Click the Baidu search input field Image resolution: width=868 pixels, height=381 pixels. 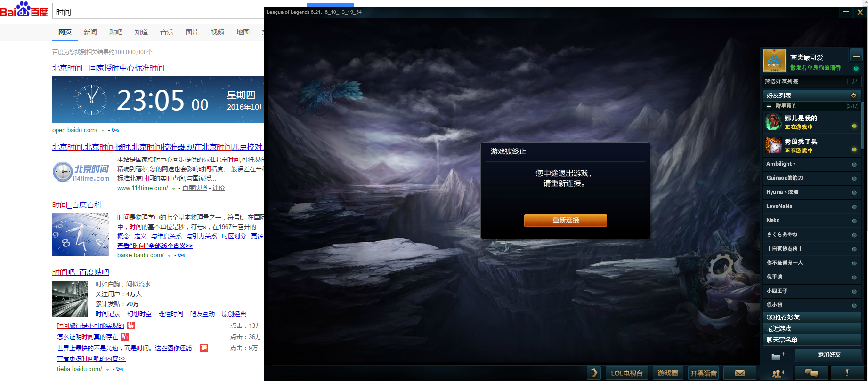[x=158, y=11]
